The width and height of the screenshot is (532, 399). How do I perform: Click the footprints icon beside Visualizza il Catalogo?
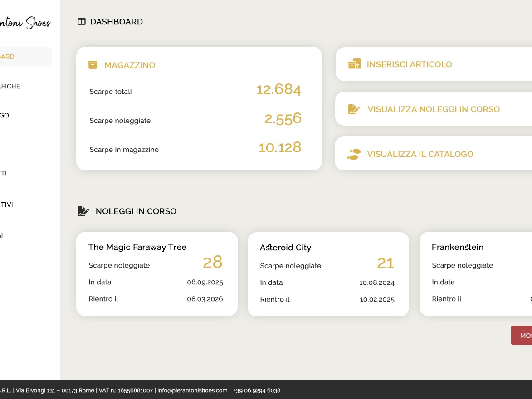pyautogui.click(x=354, y=154)
